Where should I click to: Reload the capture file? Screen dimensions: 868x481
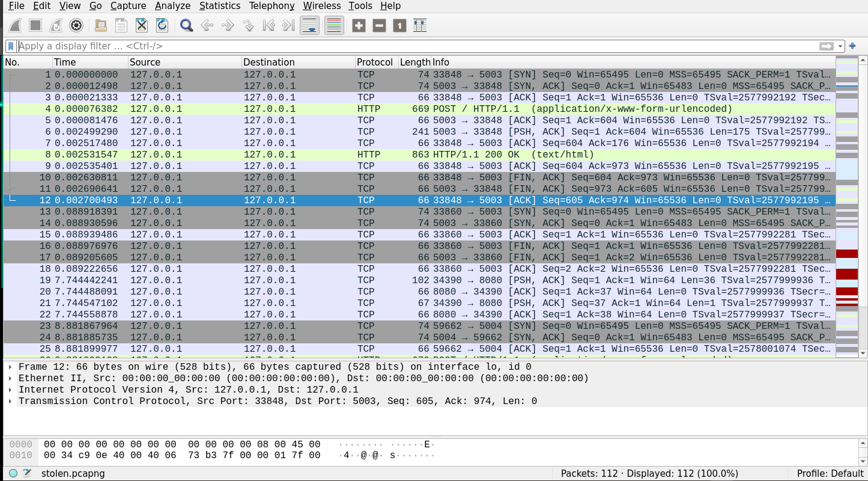click(162, 25)
